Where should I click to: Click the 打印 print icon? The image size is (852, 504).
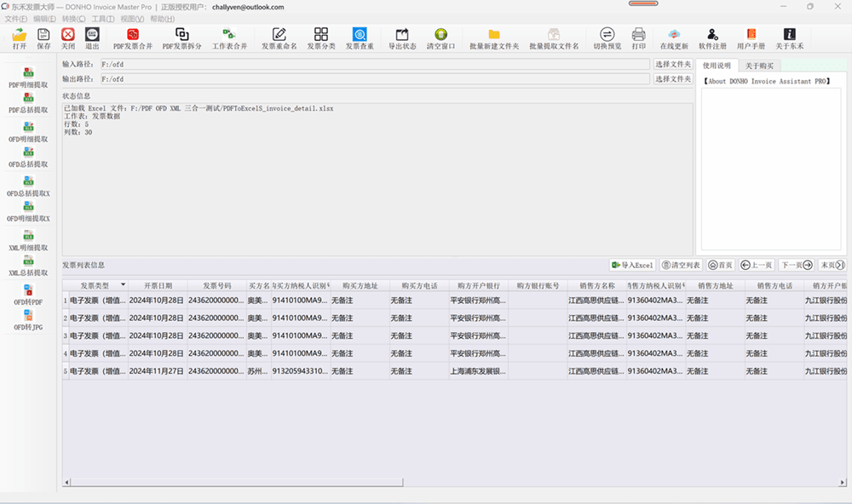pos(638,38)
